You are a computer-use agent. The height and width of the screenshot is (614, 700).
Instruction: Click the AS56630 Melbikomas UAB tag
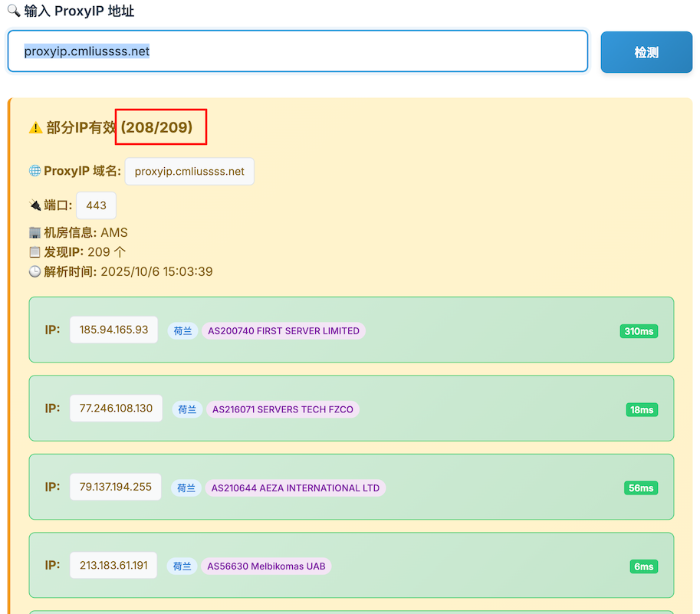[266, 566]
